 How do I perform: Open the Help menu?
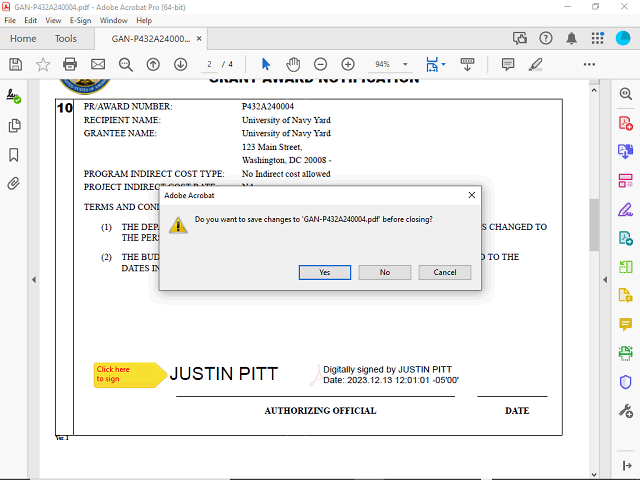(x=144, y=20)
